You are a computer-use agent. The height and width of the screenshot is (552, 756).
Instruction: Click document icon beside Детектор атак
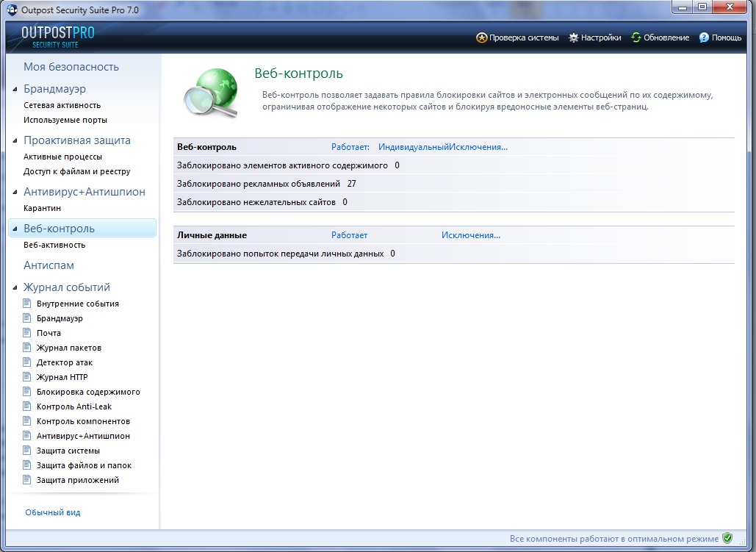tap(27, 362)
